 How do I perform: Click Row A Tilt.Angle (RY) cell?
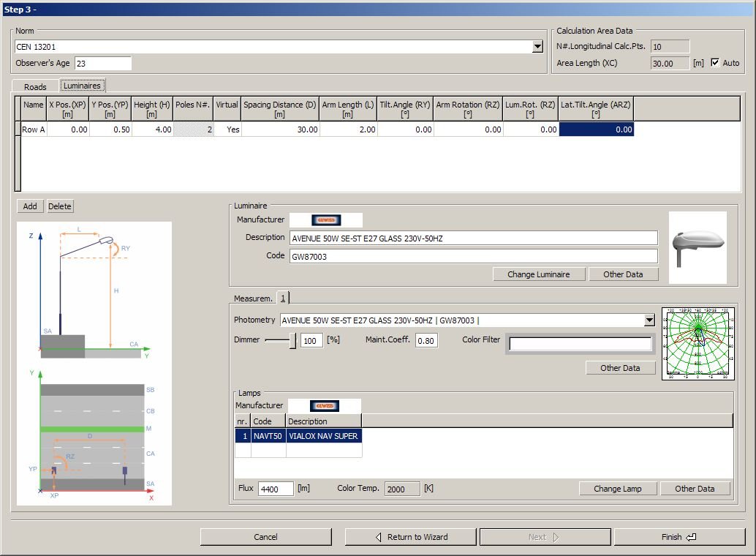[x=405, y=129]
